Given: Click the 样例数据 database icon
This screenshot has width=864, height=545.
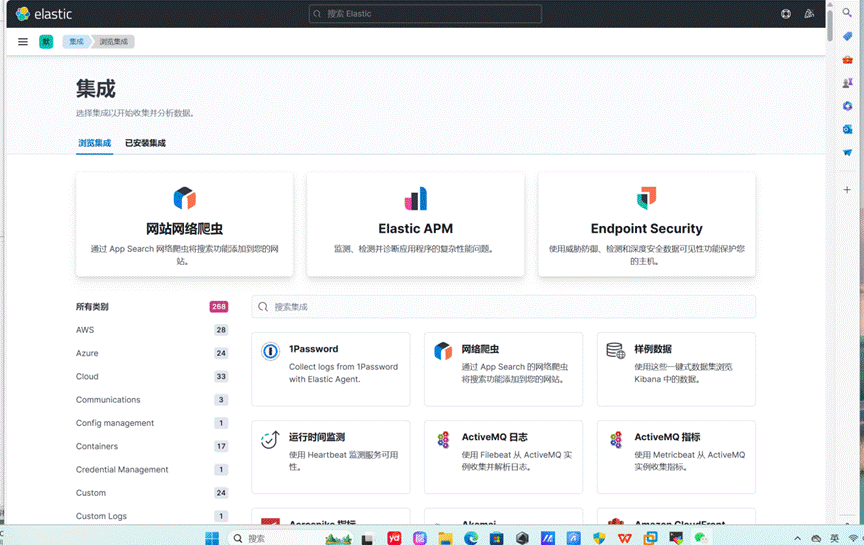Looking at the screenshot, I should (x=615, y=350).
